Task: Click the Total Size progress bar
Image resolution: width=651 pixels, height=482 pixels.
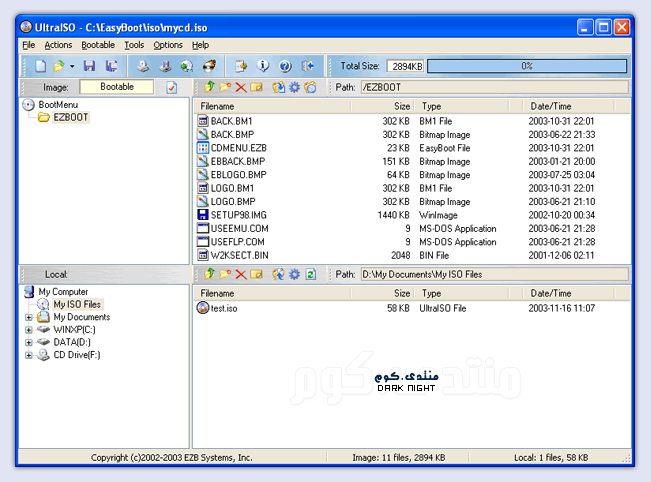Action: (526, 66)
